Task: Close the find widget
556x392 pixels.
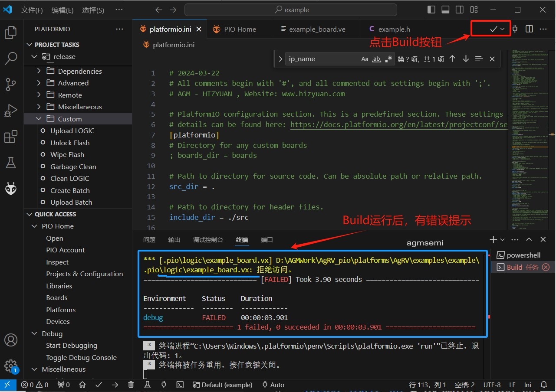Action: point(492,59)
